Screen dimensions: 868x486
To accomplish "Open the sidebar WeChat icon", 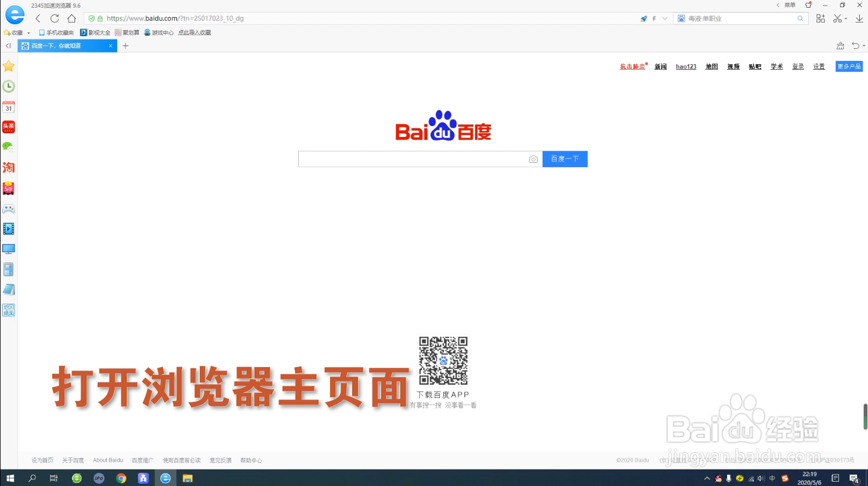I will [8, 147].
